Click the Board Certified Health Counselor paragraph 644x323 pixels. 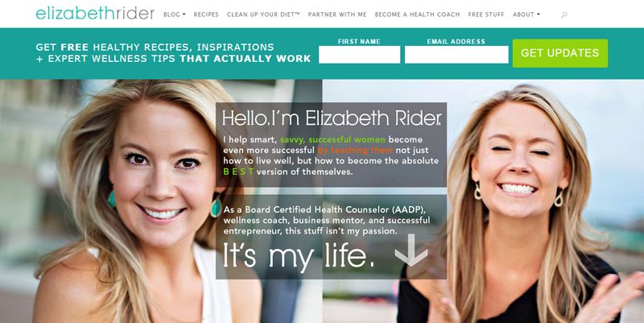coord(327,220)
